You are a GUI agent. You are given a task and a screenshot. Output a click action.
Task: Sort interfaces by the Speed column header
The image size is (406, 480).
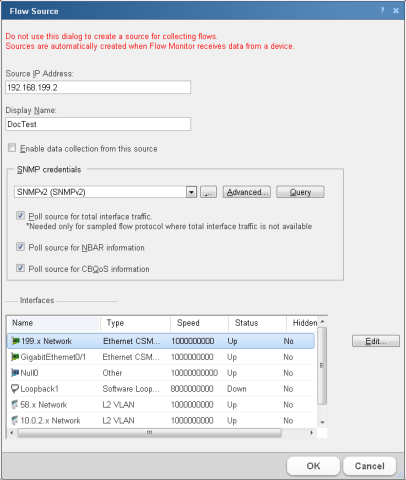point(199,323)
